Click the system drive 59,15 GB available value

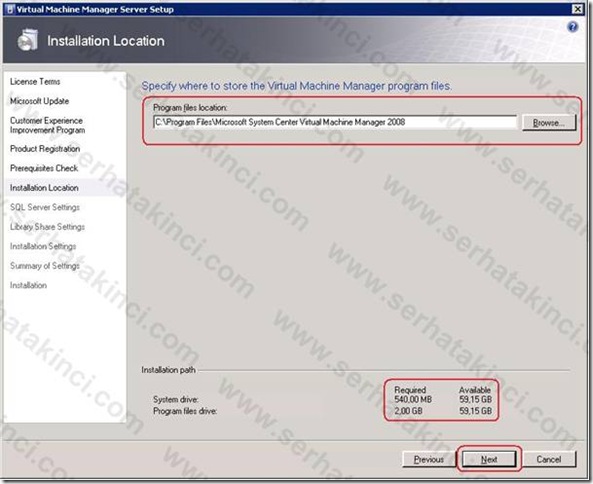(475, 399)
